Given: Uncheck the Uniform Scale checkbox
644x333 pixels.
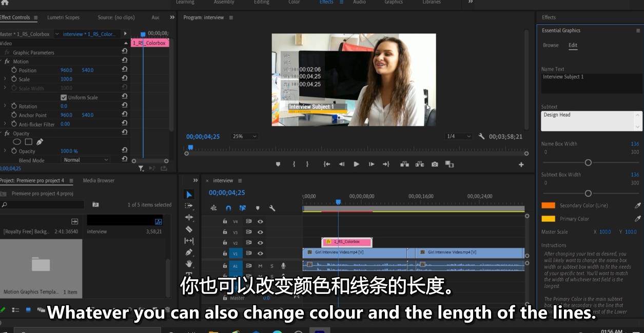Looking at the screenshot, I should (x=64, y=97).
